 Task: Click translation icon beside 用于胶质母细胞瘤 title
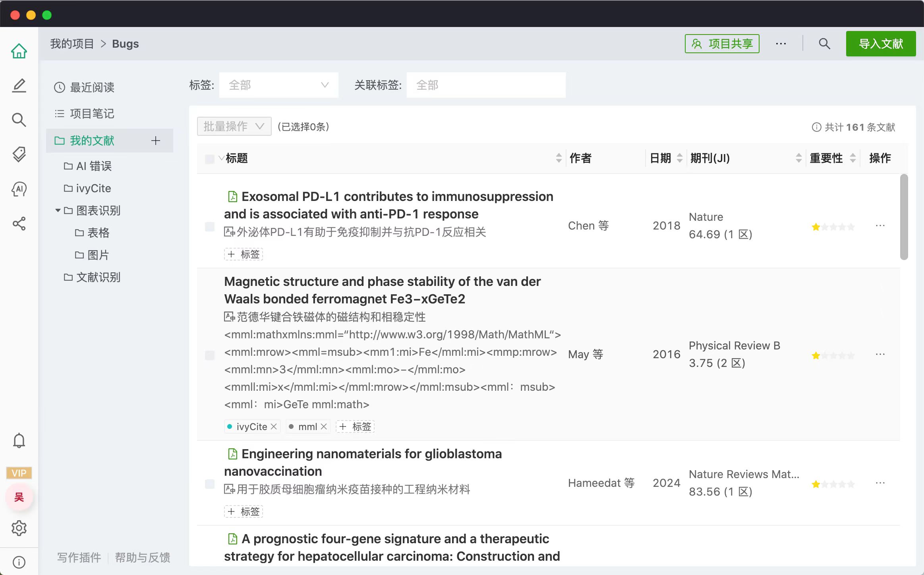[230, 489]
